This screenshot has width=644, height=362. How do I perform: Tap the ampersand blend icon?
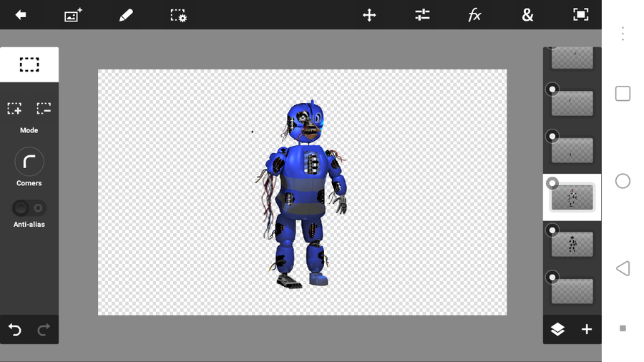(527, 15)
